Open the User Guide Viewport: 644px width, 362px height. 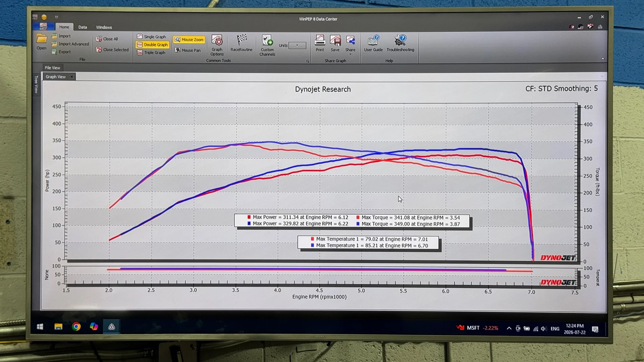(x=373, y=43)
